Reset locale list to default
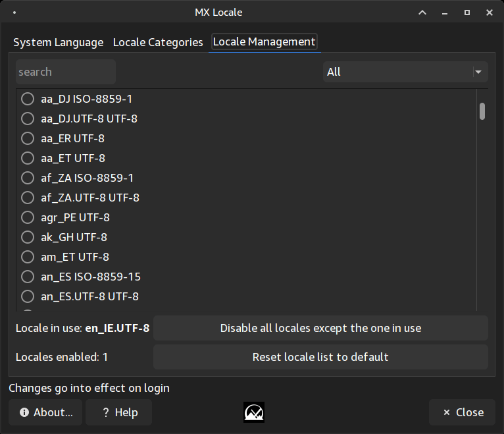The height and width of the screenshot is (434, 504). (320, 357)
